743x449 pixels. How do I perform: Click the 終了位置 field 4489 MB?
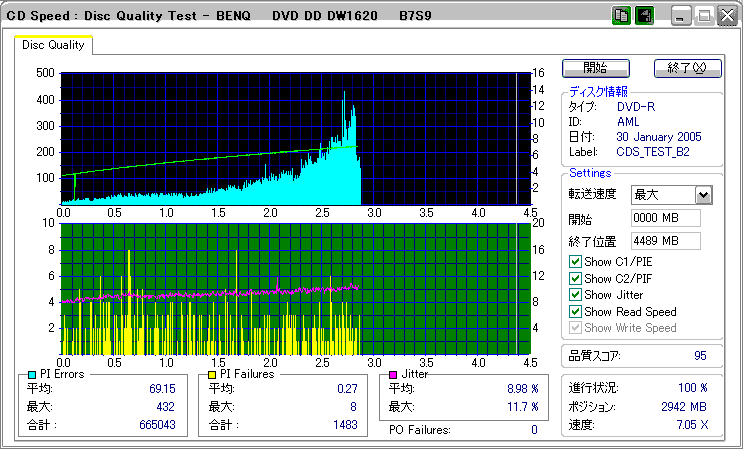pyautogui.click(x=666, y=241)
